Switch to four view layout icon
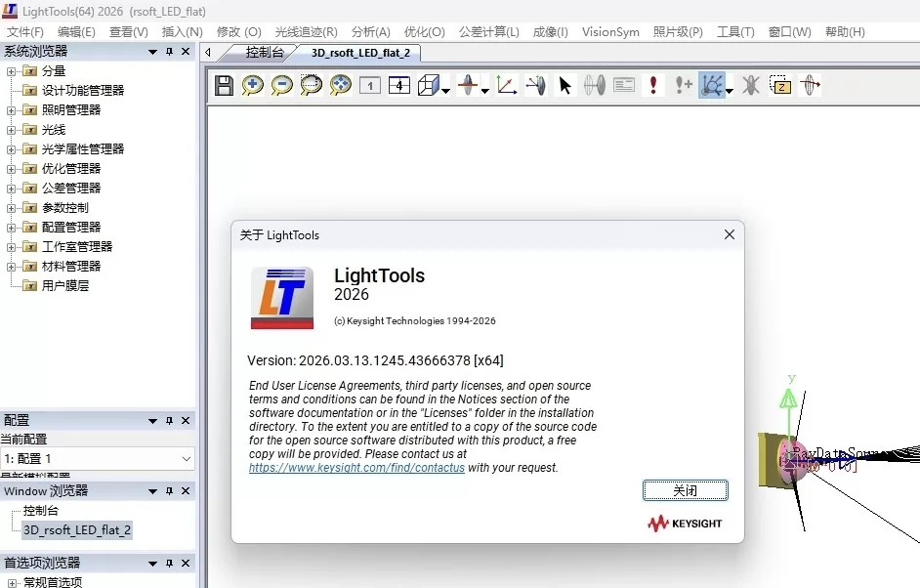Screen dimensions: 920x588 (399, 86)
